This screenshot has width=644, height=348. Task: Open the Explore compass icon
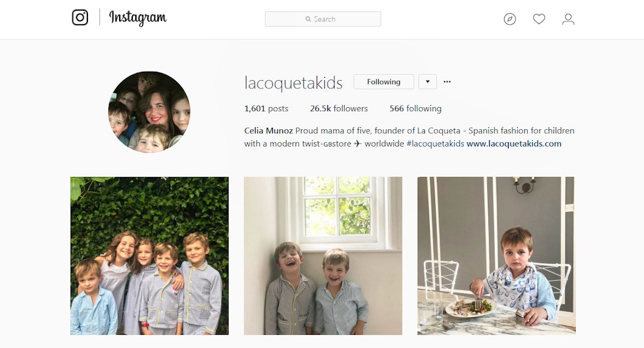(510, 19)
